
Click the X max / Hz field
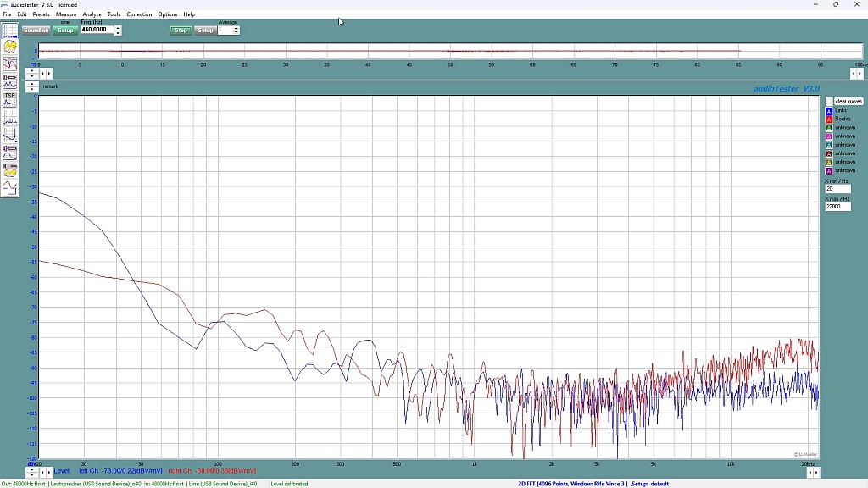click(837, 207)
